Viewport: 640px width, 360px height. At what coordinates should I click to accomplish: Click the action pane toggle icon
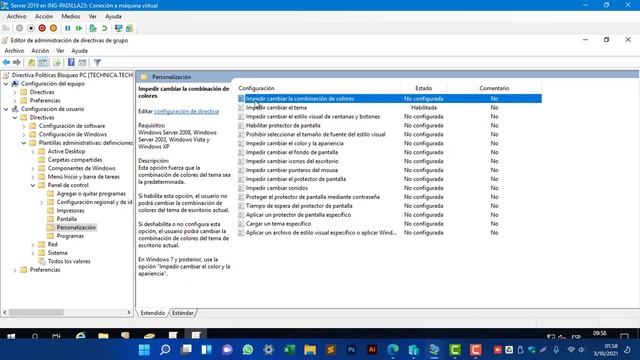82,62
